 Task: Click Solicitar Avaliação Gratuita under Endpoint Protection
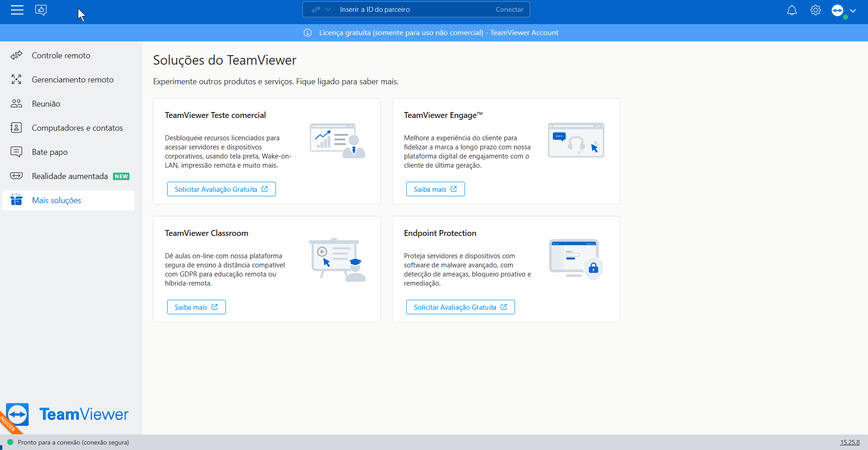tap(460, 307)
